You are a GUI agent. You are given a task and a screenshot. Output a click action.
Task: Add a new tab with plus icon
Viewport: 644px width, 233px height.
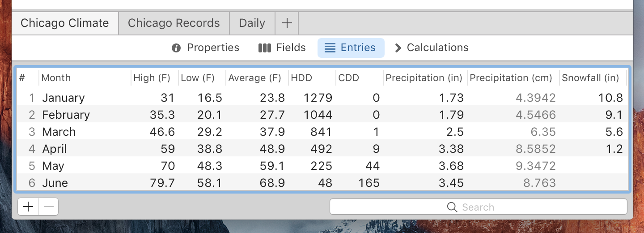(x=287, y=23)
